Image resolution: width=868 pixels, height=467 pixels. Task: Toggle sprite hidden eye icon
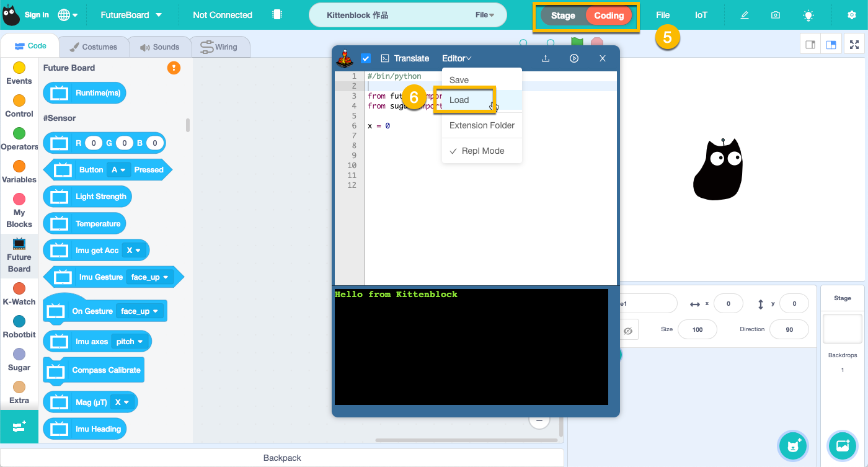[x=627, y=331]
